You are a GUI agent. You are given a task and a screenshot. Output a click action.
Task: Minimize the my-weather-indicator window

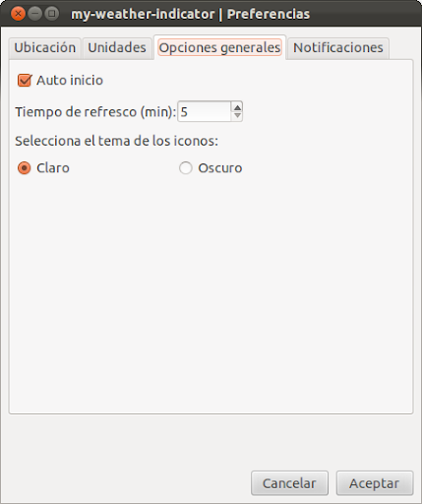[34, 14]
